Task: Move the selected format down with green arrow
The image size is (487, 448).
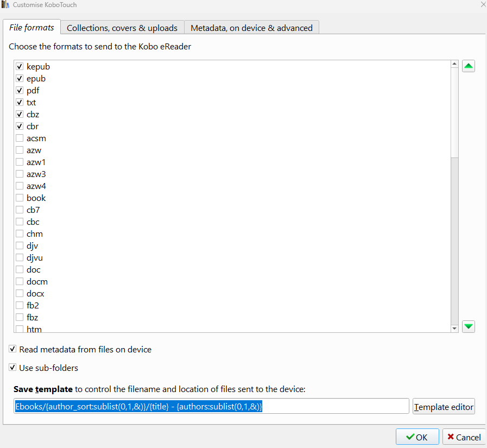Action: (469, 326)
